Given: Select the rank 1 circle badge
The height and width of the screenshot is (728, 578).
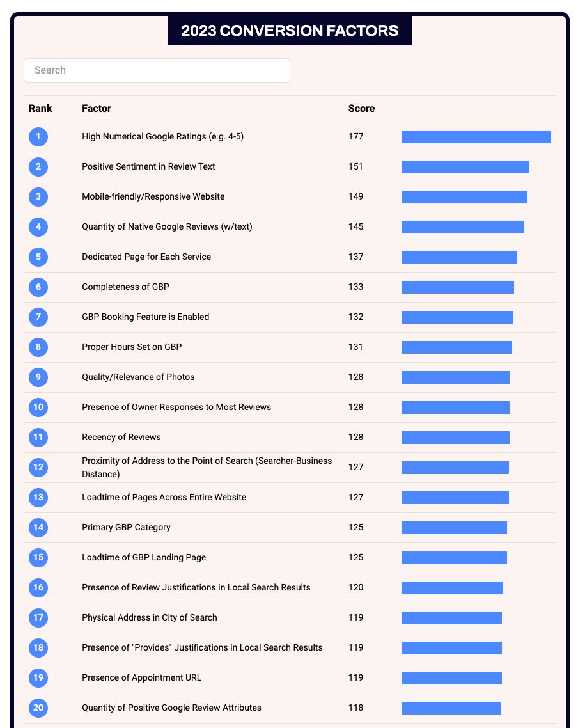Looking at the screenshot, I should click(x=38, y=136).
